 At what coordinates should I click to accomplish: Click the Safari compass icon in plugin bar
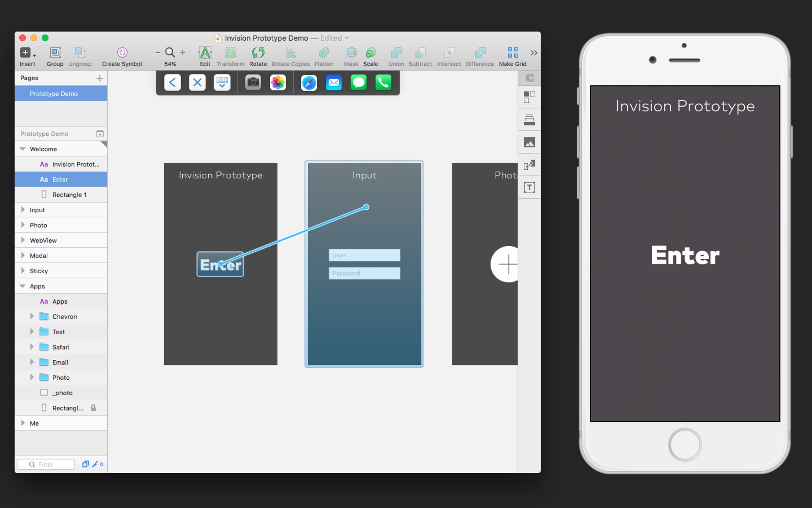pyautogui.click(x=309, y=83)
